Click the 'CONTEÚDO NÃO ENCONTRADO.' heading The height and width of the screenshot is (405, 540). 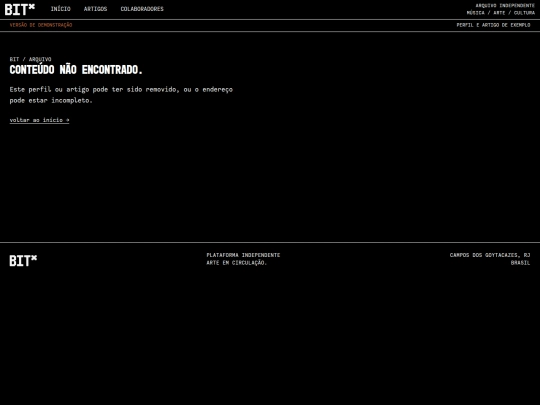[76, 70]
